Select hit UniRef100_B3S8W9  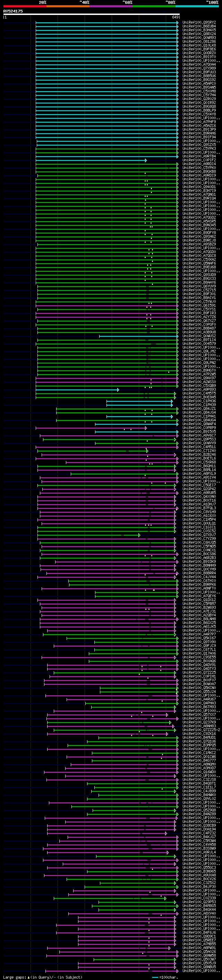click(x=199, y=848)
